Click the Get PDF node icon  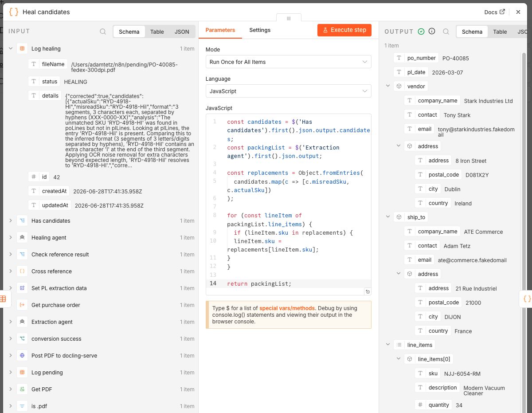coord(22,389)
